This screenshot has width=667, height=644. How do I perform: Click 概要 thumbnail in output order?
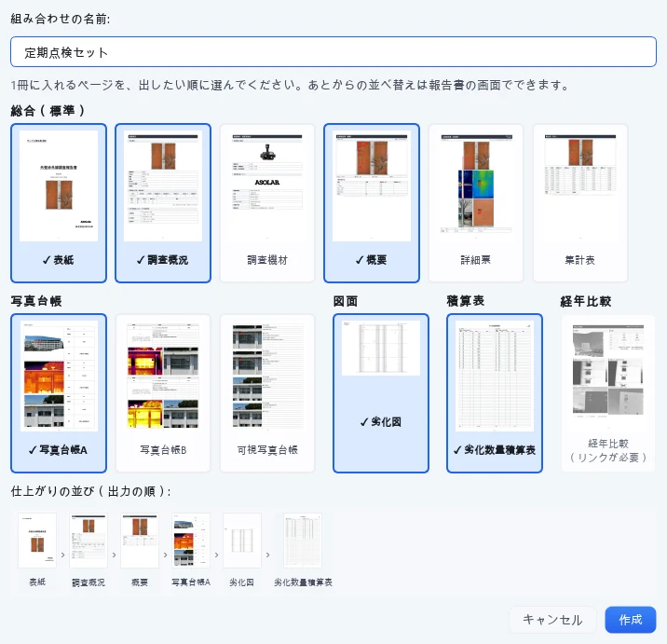click(x=140, y=541)
